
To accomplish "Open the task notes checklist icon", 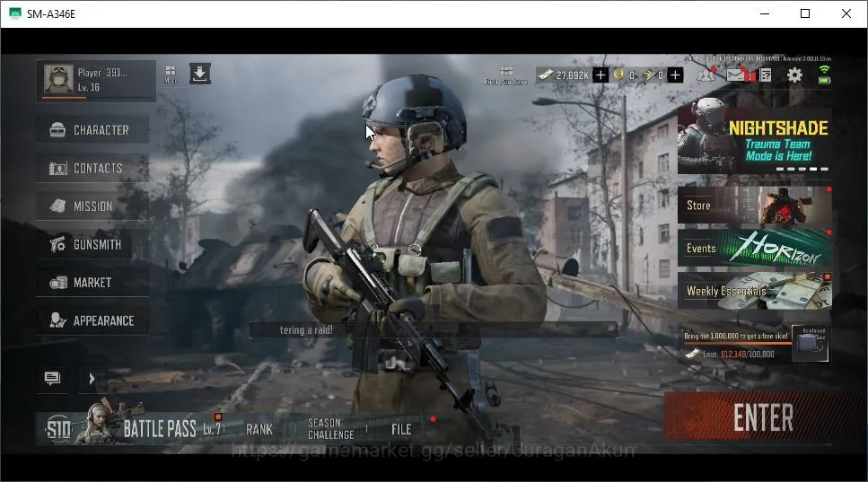I will pos(766,74).
